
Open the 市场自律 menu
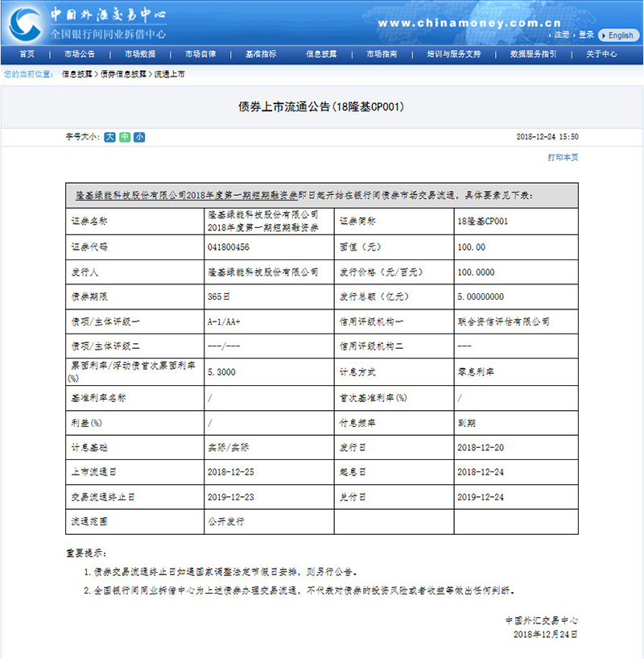point(200,54)
